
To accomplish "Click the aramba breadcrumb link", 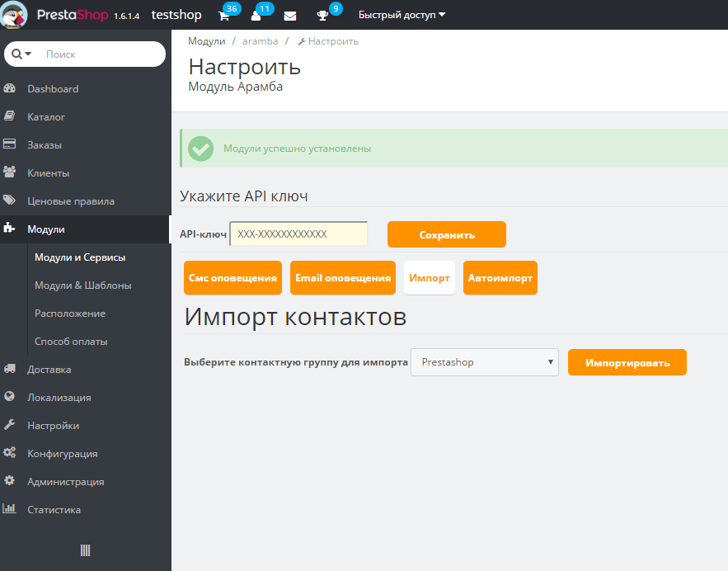I will 260,41.
